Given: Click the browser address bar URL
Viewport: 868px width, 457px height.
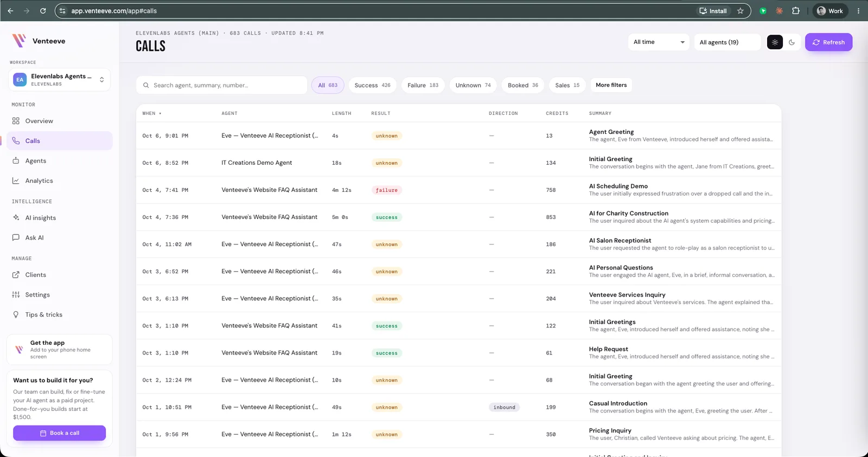Looking at the screenshot, I should (x=114, y=11).
